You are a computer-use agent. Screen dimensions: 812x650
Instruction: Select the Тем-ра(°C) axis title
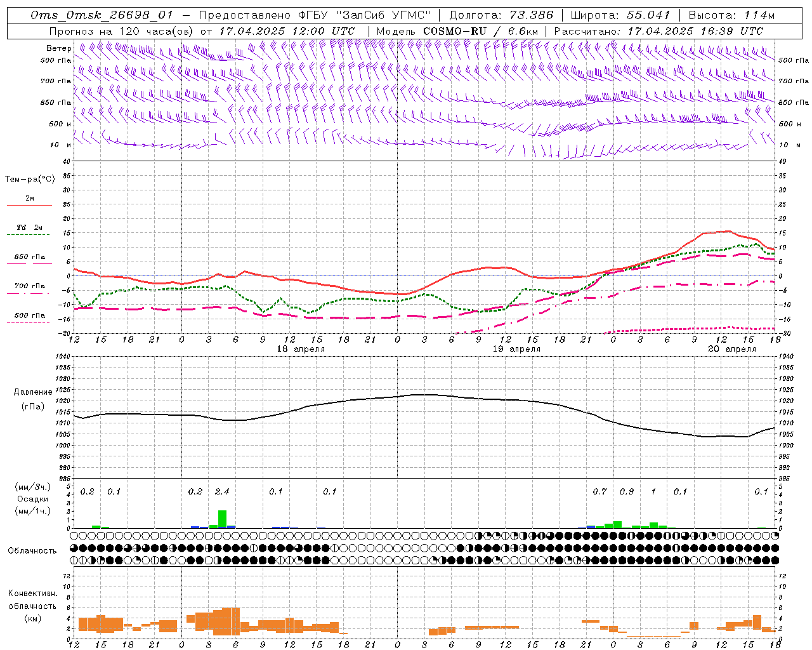click(x=30, y=180)
